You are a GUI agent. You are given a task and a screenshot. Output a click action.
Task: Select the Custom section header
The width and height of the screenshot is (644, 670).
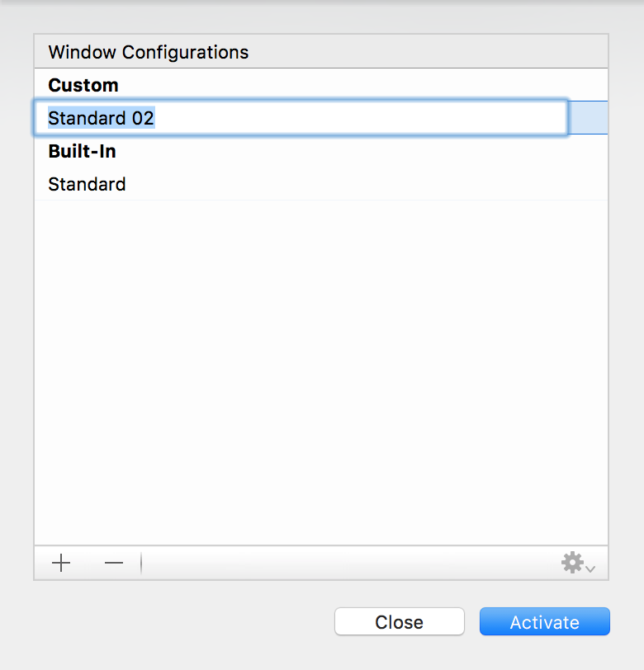point(83,84)
